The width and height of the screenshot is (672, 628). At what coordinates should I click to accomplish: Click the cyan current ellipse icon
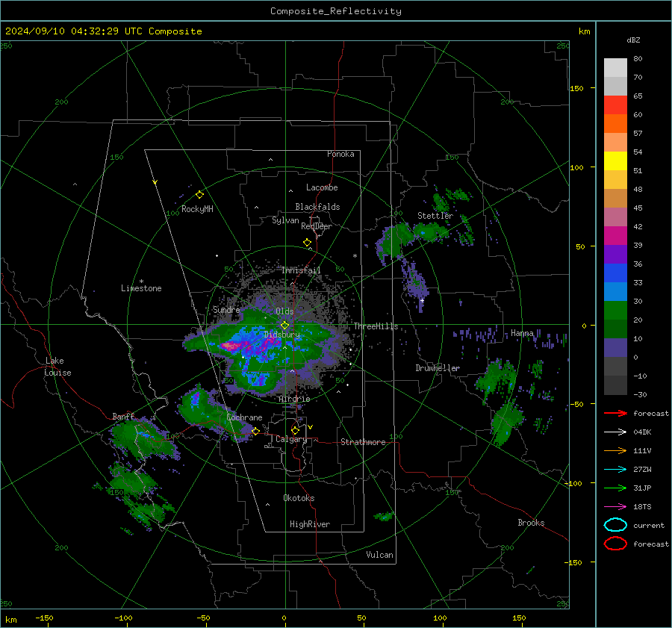click(615, 525)
